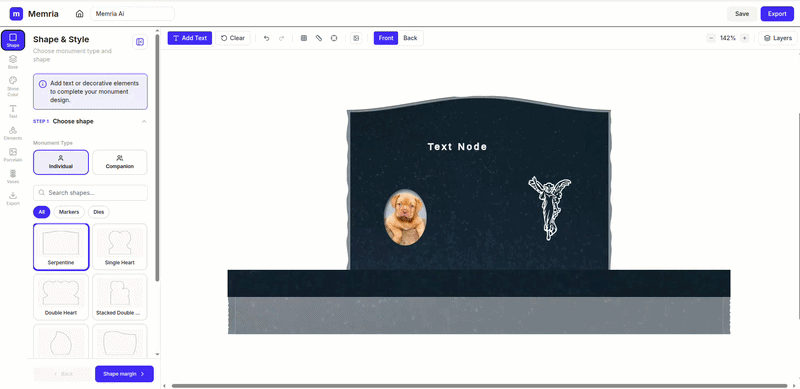Click the info icon in hint box
This screenshot has height=389, width=800.
[43, 84]
